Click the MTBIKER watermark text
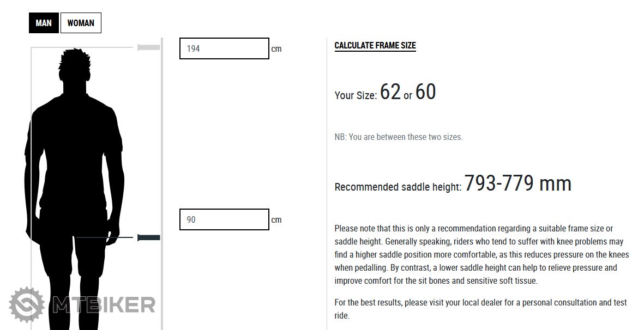 tap(104, 305)
